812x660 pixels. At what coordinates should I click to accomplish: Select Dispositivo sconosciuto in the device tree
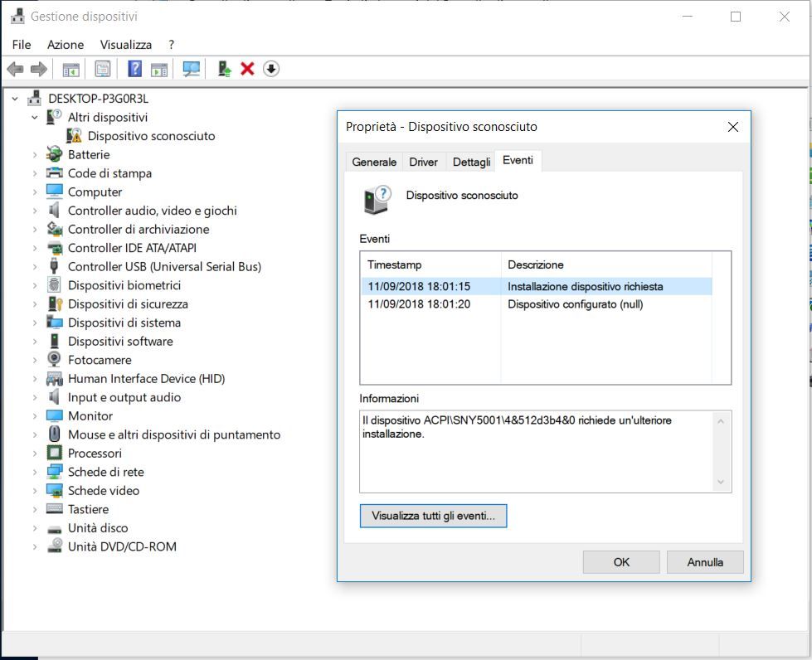click(151, 136)
